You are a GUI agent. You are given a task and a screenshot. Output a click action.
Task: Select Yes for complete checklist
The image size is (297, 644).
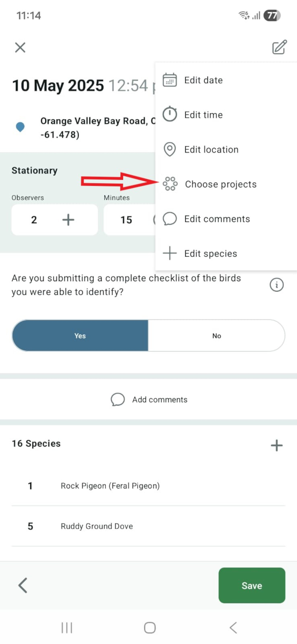tap(80, 336)
